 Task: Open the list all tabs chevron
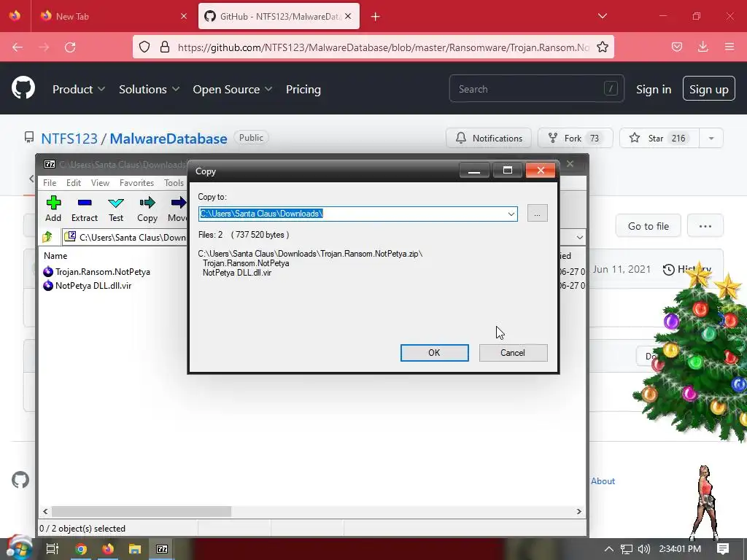coord(602,16)
